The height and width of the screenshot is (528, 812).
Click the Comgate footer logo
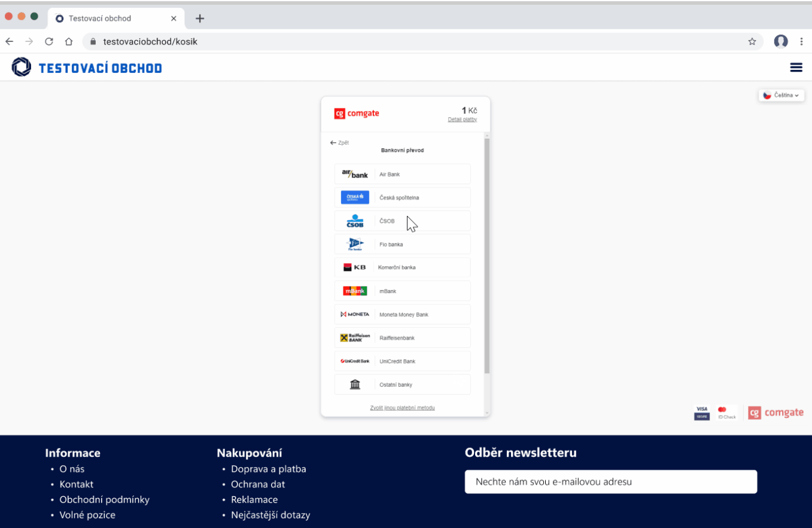coord(775,413)
